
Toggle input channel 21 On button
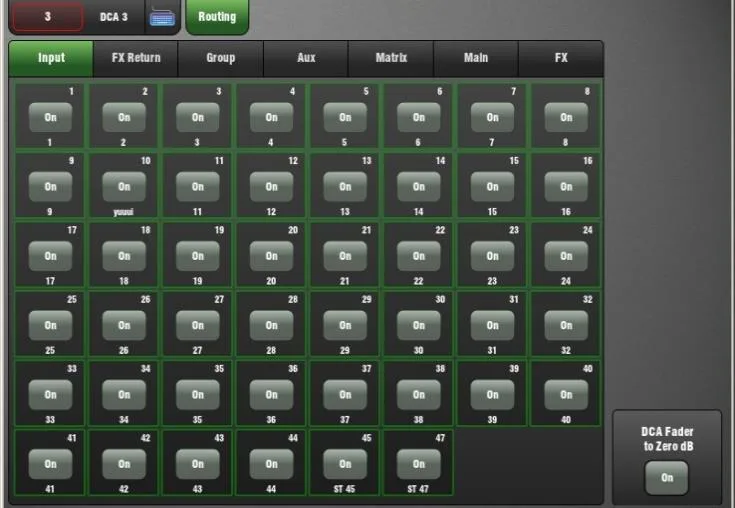[x=345, y=256]
